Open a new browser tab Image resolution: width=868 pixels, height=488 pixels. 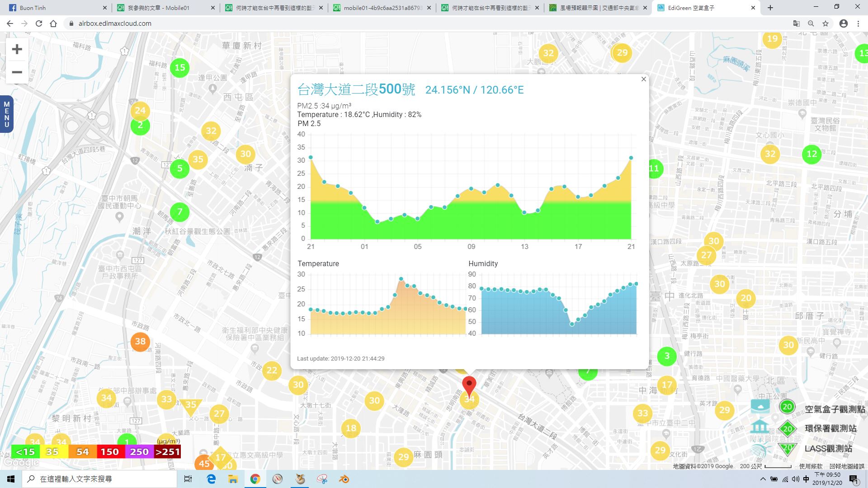coord(770,8)
